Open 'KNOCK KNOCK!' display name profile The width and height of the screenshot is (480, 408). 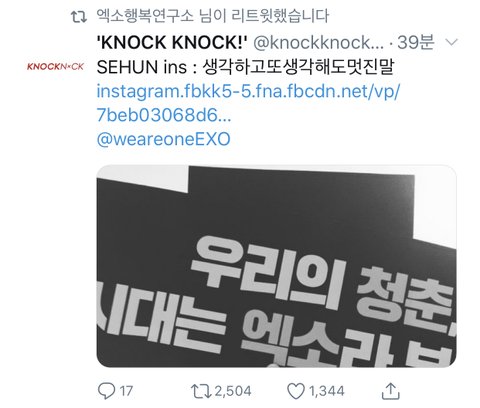pyautogui.click(x=172, y=43)
